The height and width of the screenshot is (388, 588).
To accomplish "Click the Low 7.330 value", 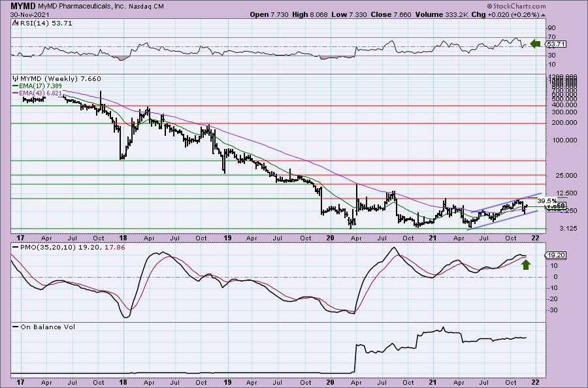I will click(349, 14).
